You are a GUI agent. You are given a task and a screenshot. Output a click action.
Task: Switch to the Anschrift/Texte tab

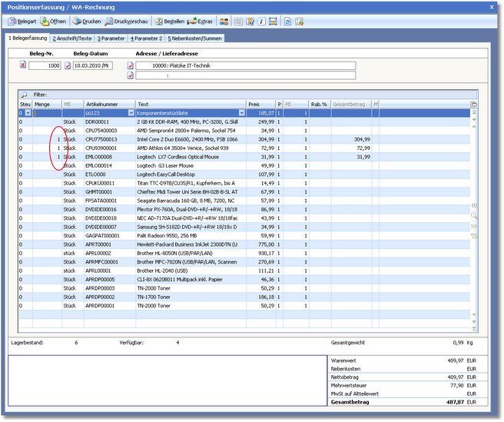[x=72, y=37]
